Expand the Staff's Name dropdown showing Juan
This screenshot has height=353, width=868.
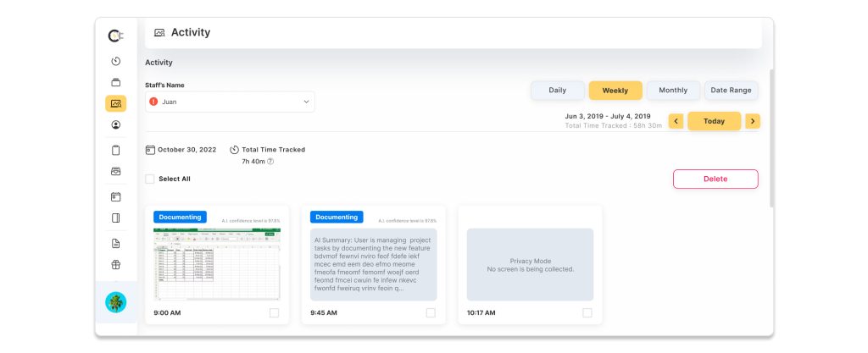[x=230, y=102]
